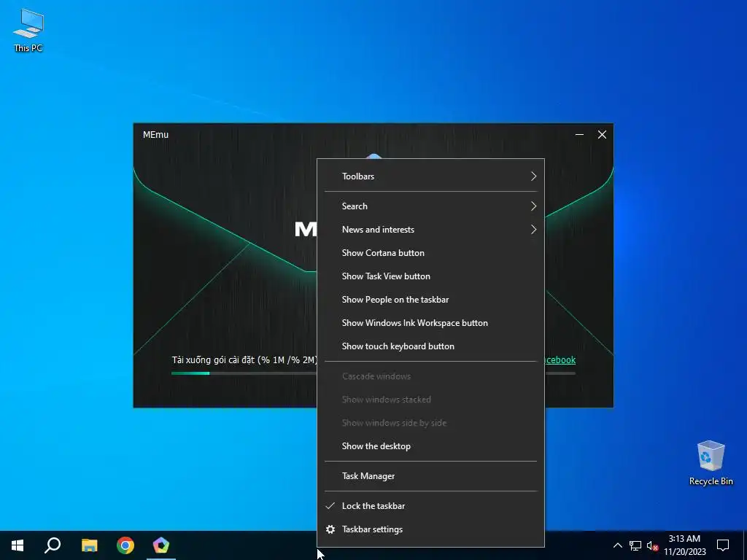
Task: Toggle Show touch keyboard button
Action: (x=430, y=346)
